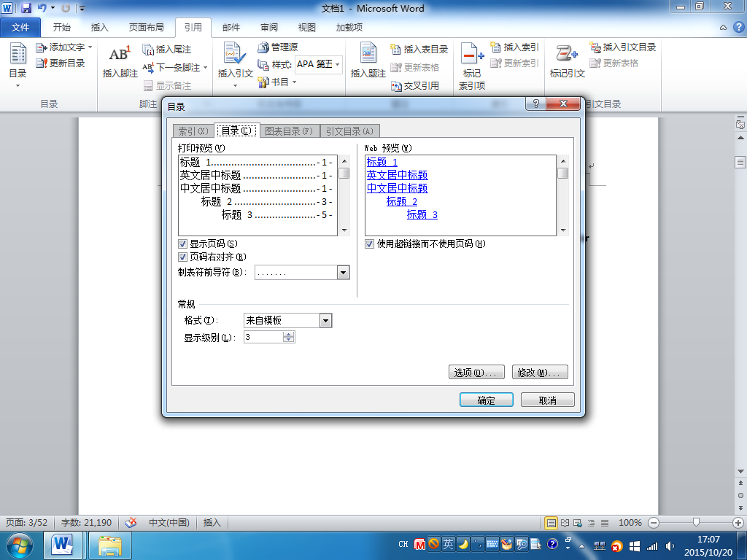Open quick access toolbar customize arrow
This screenshot has height=560, width=747.
pos(82,8)
